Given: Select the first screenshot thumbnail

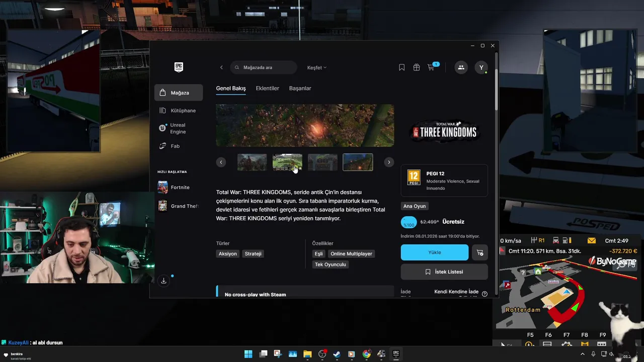Looking at the screenshot, I should click(252, 162).
